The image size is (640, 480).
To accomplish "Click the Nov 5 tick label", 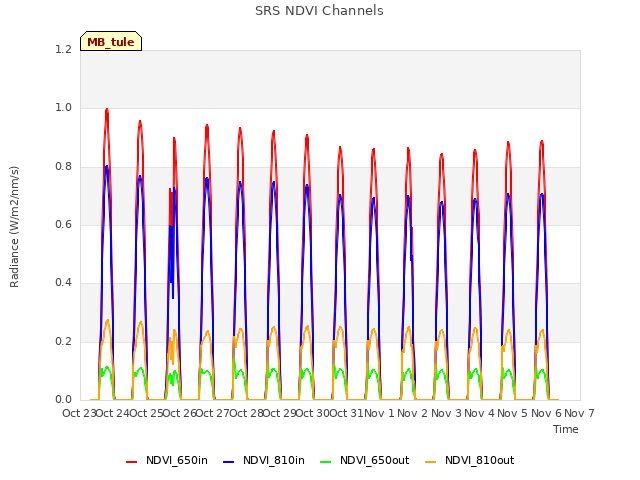I will (512, 413).
